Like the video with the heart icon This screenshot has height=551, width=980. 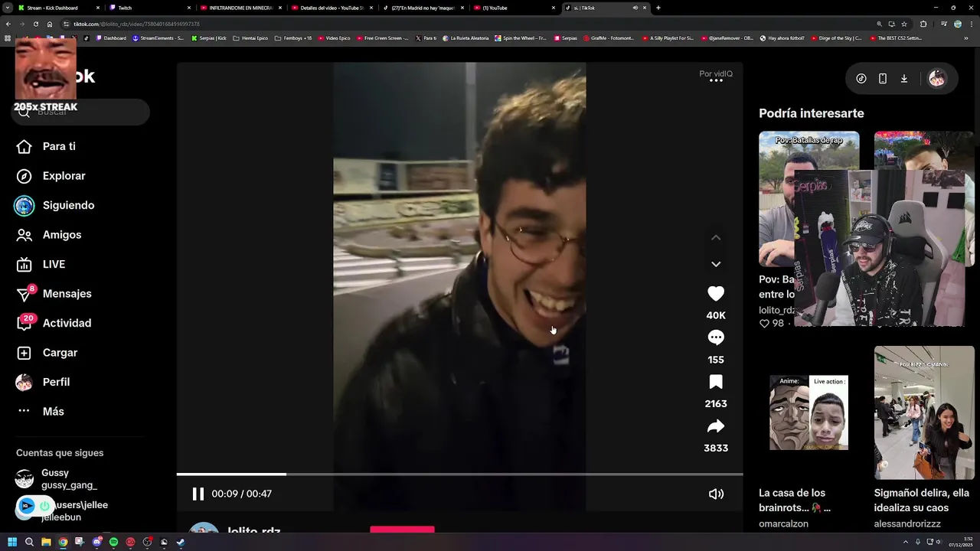pos(716,294)
